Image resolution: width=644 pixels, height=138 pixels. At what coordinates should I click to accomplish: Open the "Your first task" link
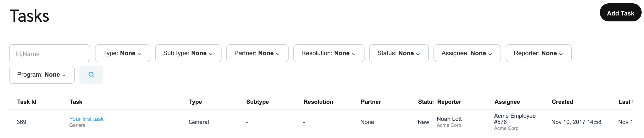(86, 119)
